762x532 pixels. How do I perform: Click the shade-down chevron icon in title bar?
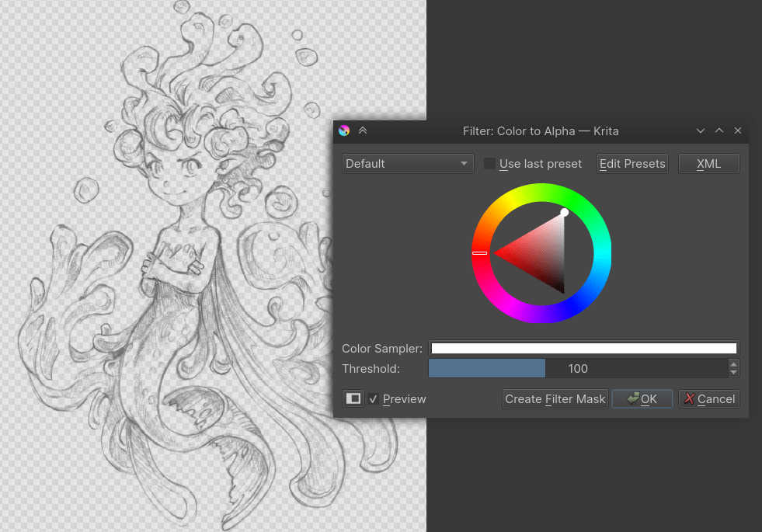tap(700, 130)
